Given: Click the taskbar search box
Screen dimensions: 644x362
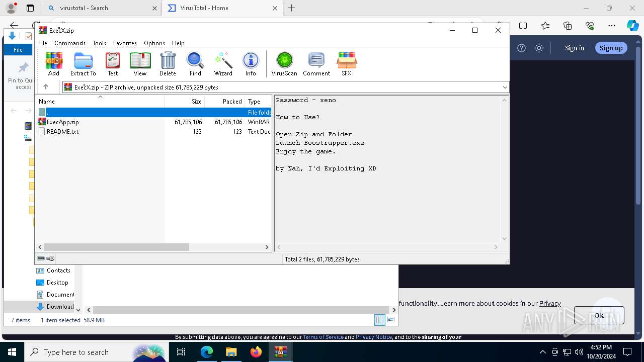Looking at the screenshot, I should (x=97, y=352).
